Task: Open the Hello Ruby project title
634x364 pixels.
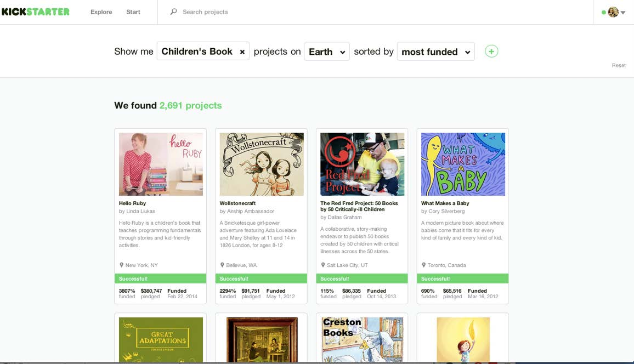Action: (x=132, y=203)
